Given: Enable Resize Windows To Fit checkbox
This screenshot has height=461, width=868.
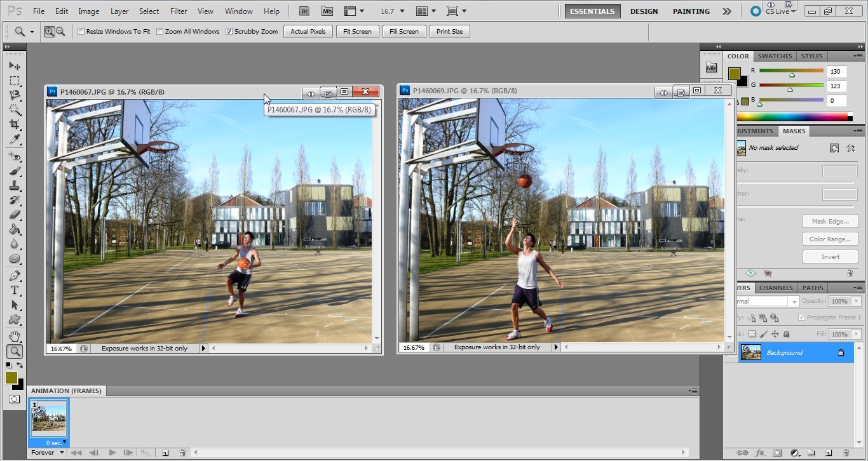Looking at the screenshot, I should (81, 32).
